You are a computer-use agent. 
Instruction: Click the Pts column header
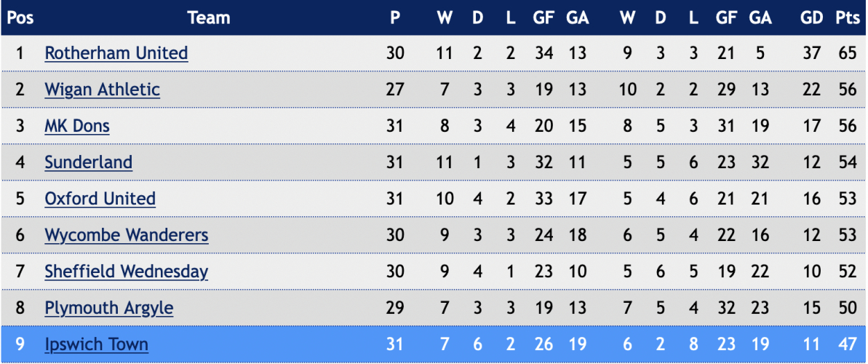pos(847,17)
